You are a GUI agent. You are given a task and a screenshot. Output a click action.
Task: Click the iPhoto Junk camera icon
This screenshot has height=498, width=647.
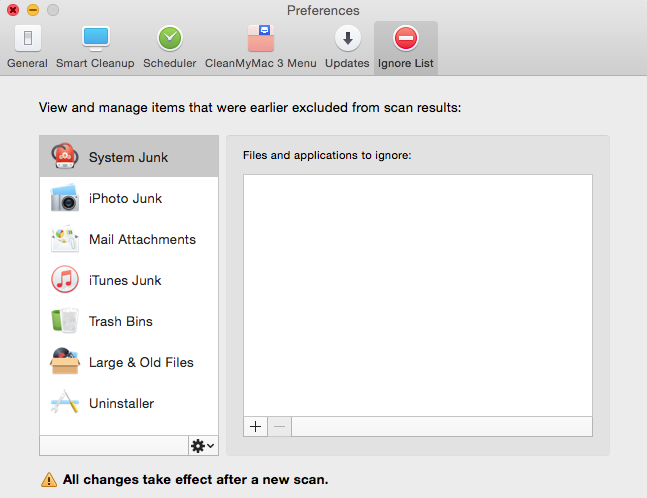[65, 198]
